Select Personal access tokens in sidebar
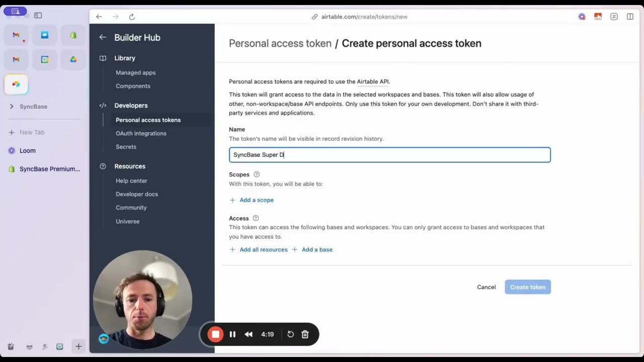644x362 pixels. (148, 120)
